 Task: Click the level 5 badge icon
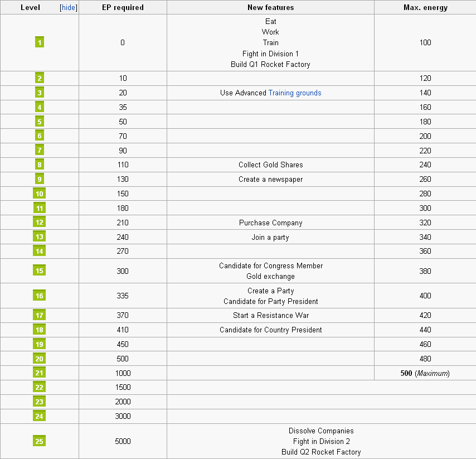pyautogui.click(x=40, y=122)
